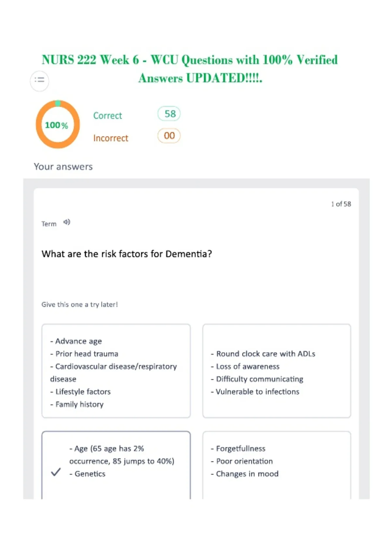
Task: Click the Family history line in first answer
Action: tap(77, 404)
